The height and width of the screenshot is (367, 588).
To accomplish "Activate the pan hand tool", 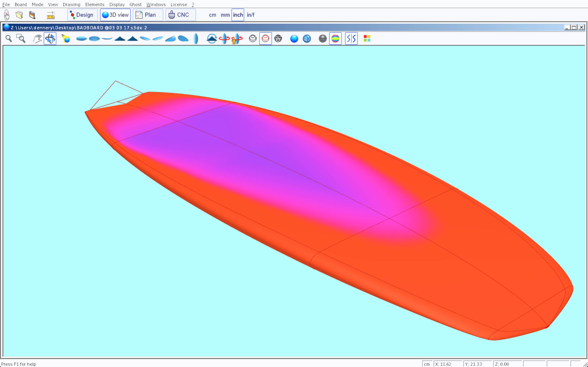I will pyautogui.click(x=37, y=39).
